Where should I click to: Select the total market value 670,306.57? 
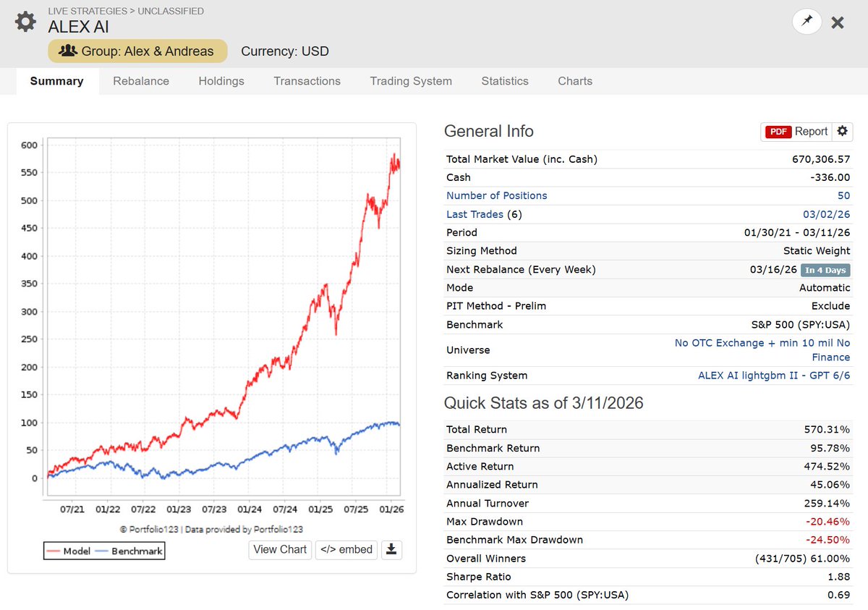pyautogui.click(x=822, y=159)
